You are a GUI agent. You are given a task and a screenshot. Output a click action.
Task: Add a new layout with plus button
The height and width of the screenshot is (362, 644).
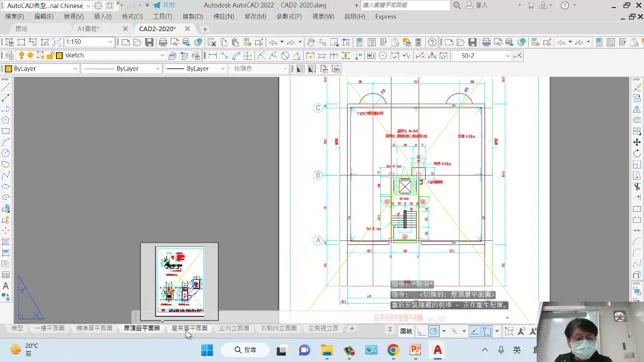click(x=352, y=328)
